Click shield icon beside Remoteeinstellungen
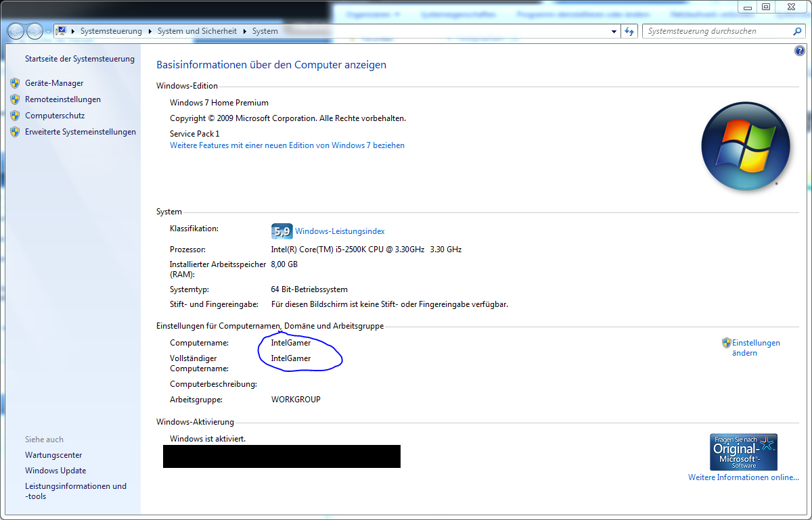 pyautogui.click(x=15, y=99)
